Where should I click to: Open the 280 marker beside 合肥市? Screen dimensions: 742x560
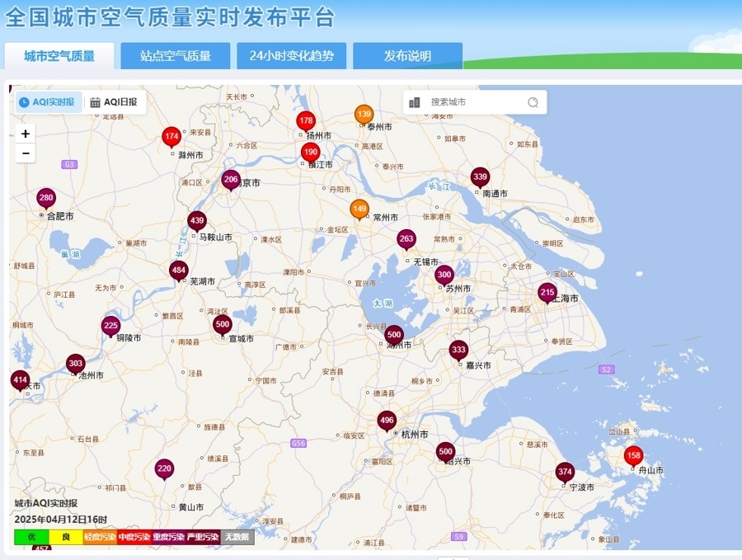tap(46, 197)
